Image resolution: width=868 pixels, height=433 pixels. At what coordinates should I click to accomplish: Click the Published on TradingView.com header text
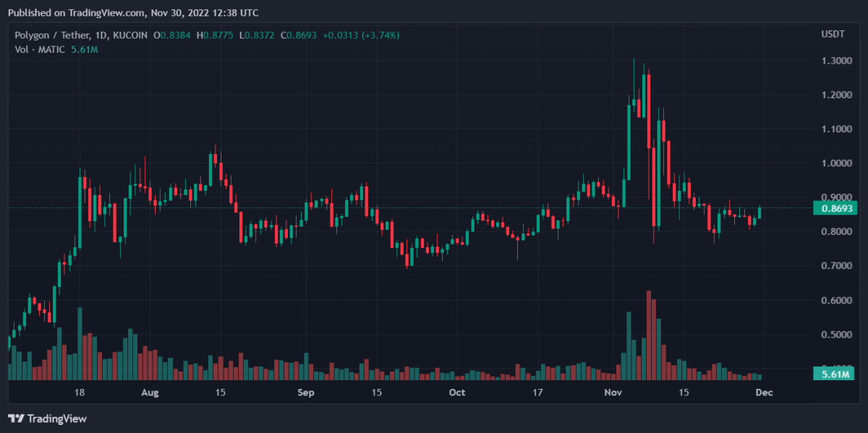click(133, 13)
